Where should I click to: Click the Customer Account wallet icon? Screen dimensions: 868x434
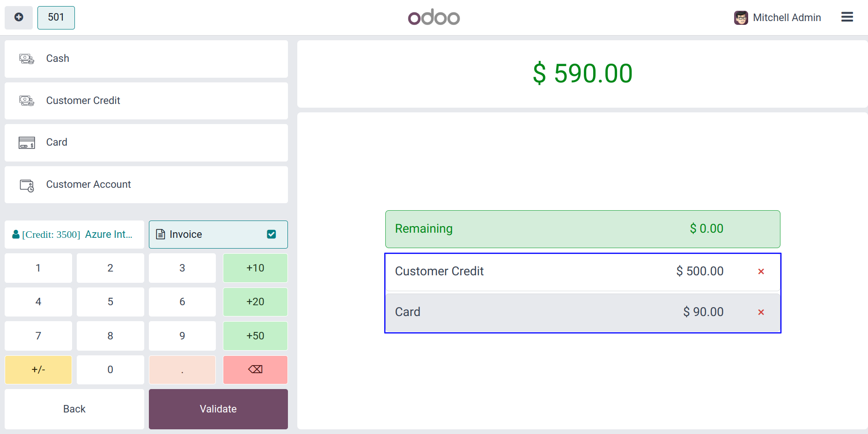(x=27, y=185)
